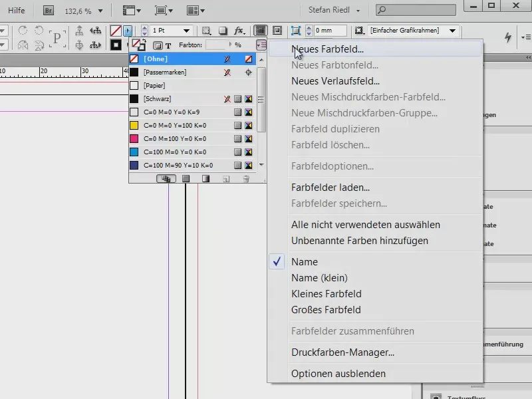Screen dimensions: 532x399
Task: Select the [Schwarz] swatch
Action: 193,98
